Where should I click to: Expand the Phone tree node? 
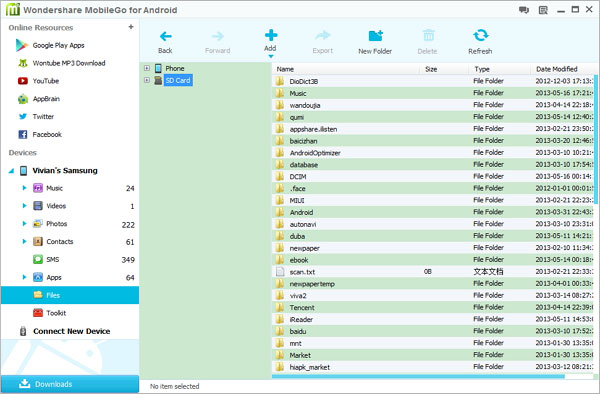pos(147,68)
